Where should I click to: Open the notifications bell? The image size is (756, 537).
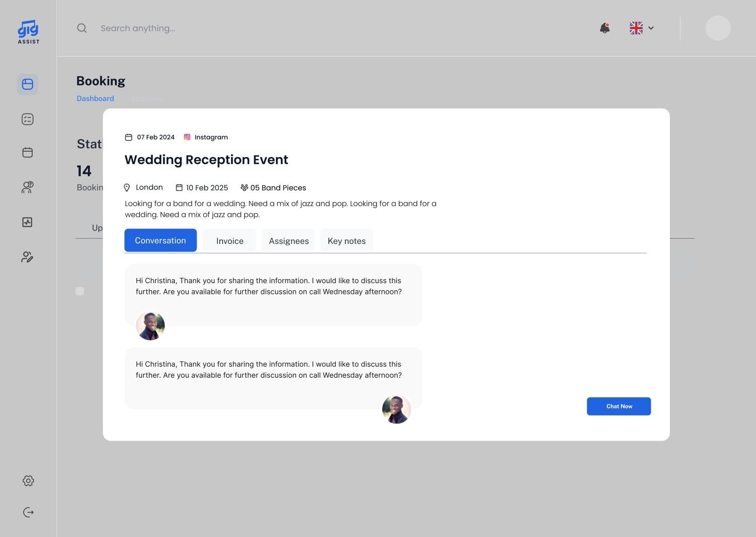tap(605, 28)
